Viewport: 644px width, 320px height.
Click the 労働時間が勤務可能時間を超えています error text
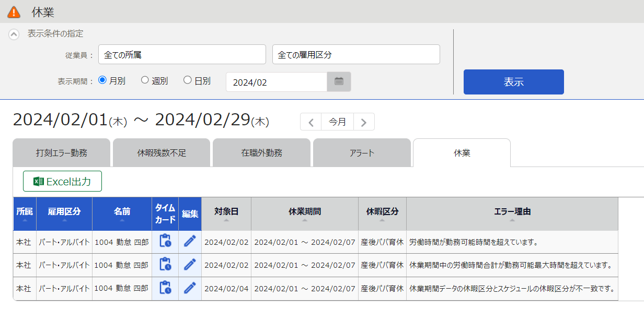474,242
